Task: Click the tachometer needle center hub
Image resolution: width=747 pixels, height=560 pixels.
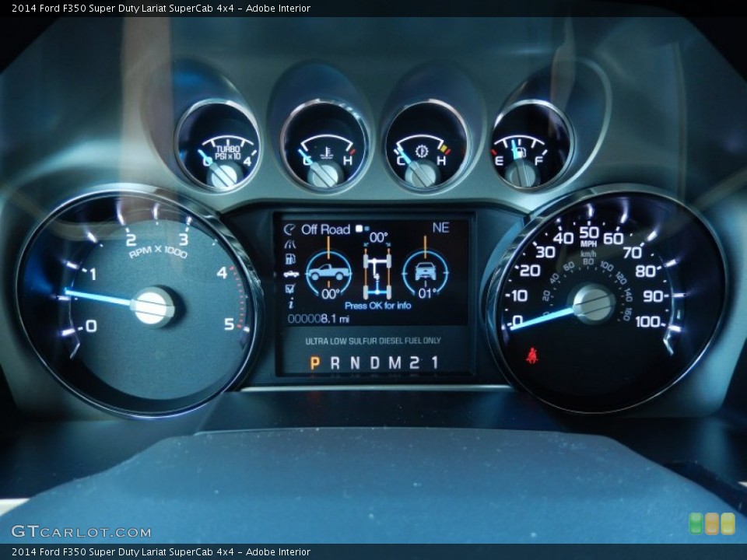Action: coord(153,307)
